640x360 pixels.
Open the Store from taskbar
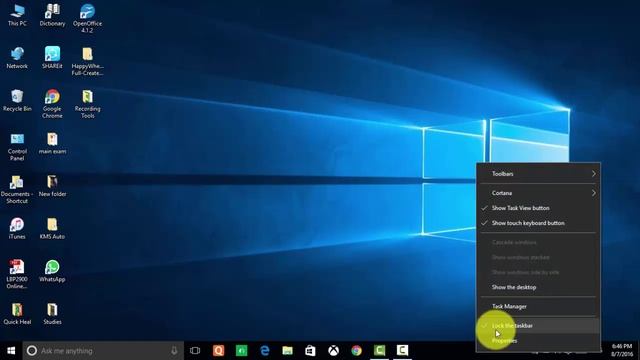click(310, 350)
